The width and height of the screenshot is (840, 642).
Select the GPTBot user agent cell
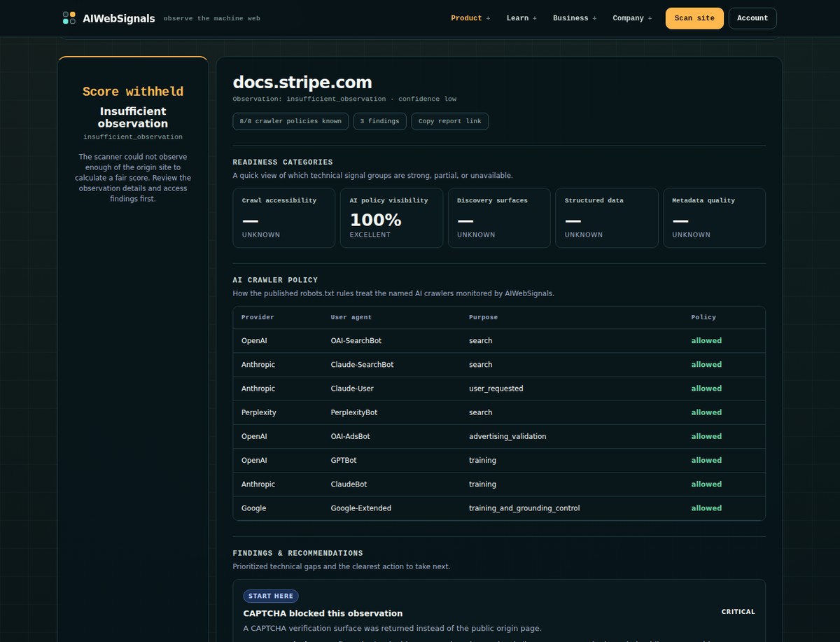(x=344, y=460)
